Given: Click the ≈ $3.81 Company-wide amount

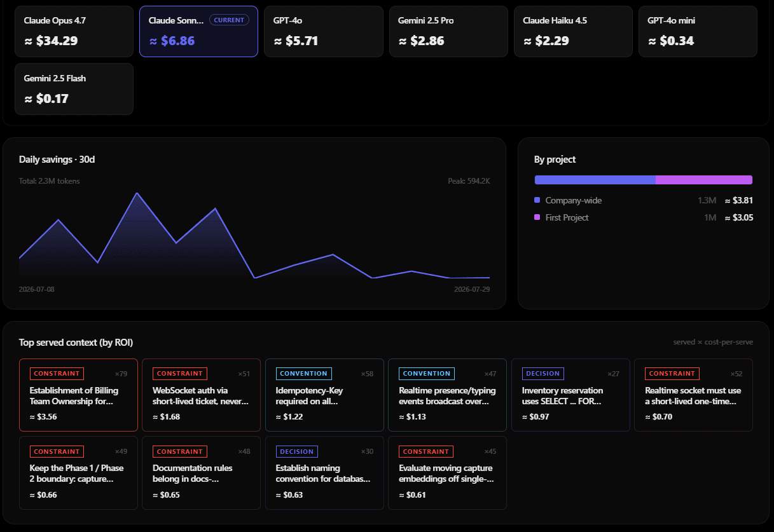Looking at the screenshot, I should coord(739,200).
